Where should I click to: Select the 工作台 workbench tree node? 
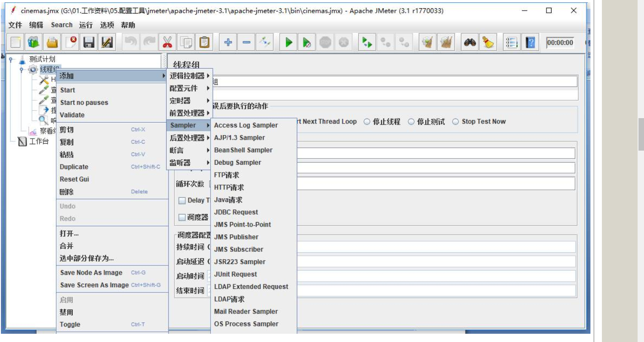(33, 141)
